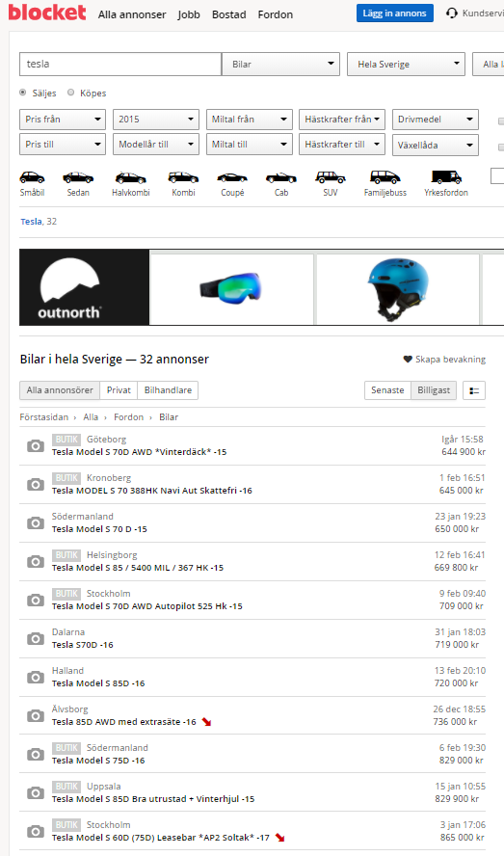Screen dimensions: 504x856
Task: Click the blocket logo
Action: click(x=47, y=12)
